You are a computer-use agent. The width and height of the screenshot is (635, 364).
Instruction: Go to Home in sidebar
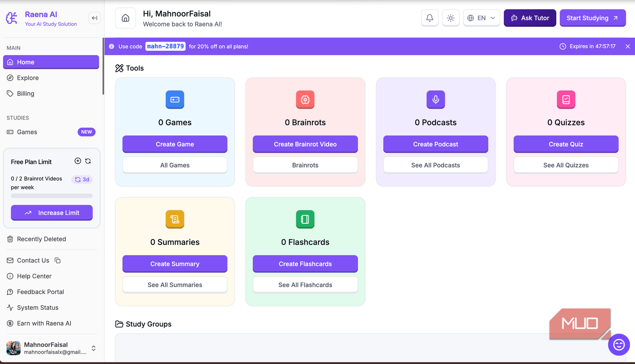[51, 62]
